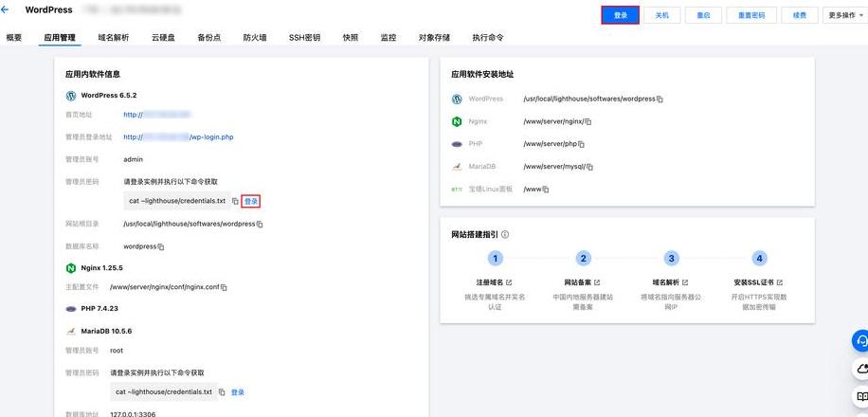Open the 网站备案 guide link
This screenshot has height=417, width=868.
(583, 282)
